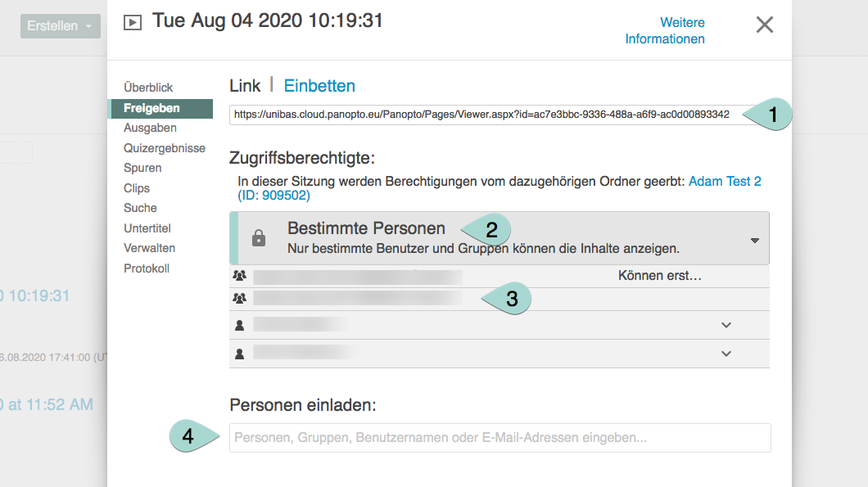Expand the second user's permission chevron
The width and height of the screenshot is (868, 487).
pos(726,354)
